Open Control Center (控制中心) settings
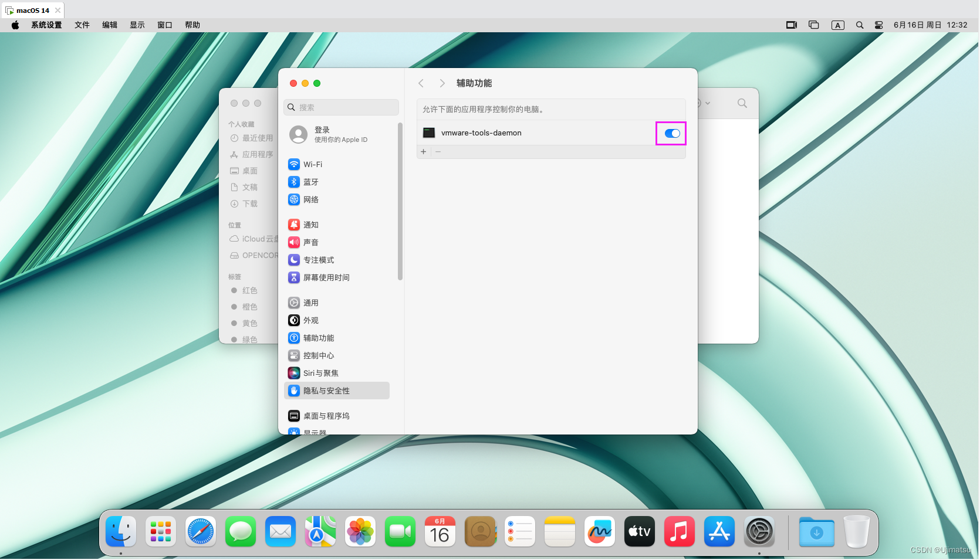Viewport: 980px width, 560px height. (x=337, y=355)
